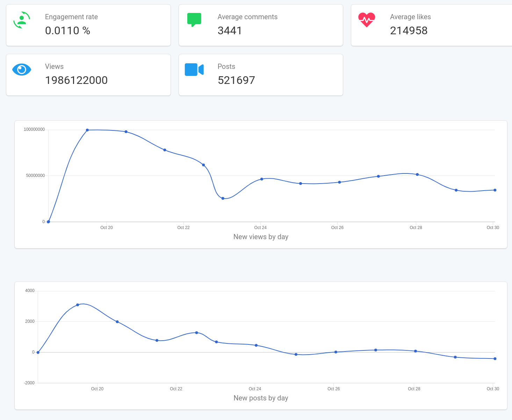Click the starting zero point of posts chart line

tap(38, 353)
